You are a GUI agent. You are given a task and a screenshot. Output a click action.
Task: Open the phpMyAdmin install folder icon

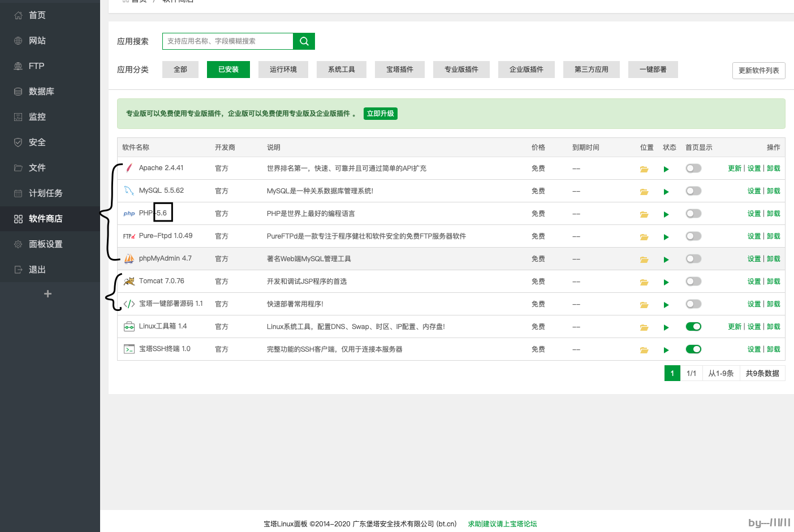pyautogui.click(x=644, y=259)
